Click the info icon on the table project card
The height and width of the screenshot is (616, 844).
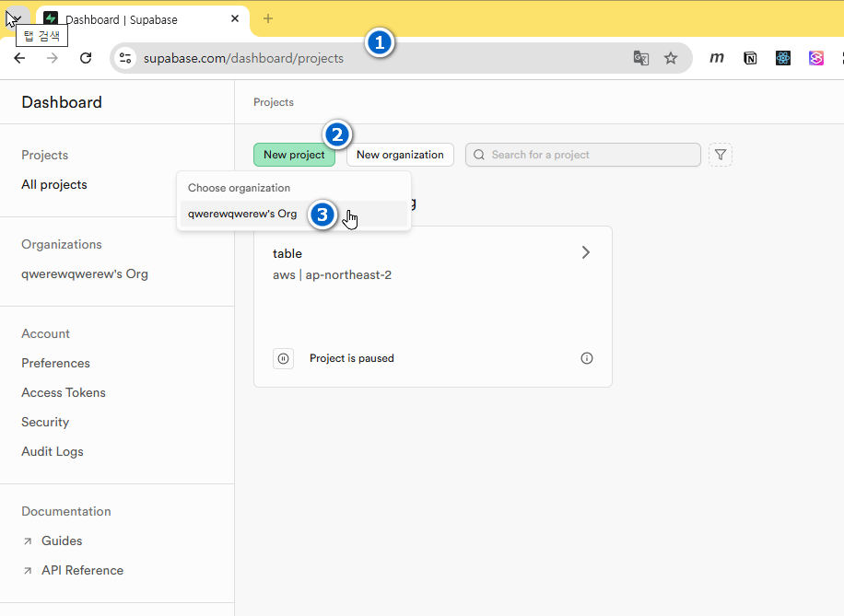587,358
